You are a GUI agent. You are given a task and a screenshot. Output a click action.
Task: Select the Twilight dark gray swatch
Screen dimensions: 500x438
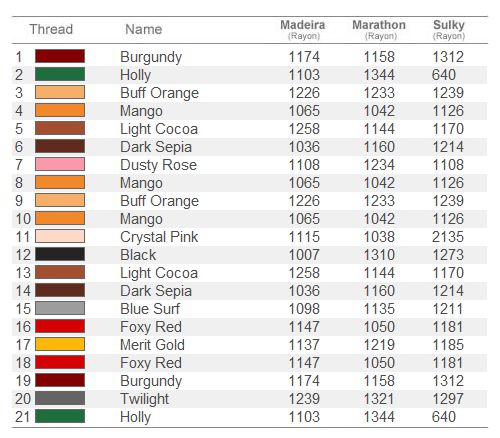(60, 398)
